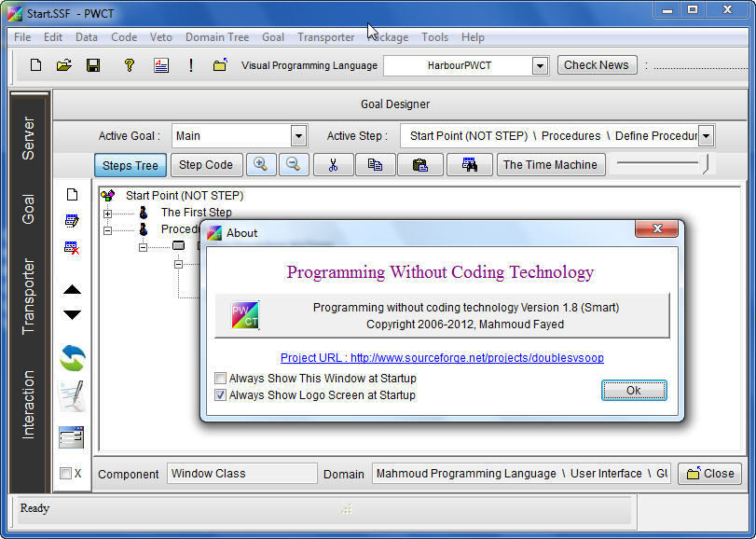The height and width of the screenshot is (539, 756).
Task: Click the scissors Cut icon
Action: 333,165
